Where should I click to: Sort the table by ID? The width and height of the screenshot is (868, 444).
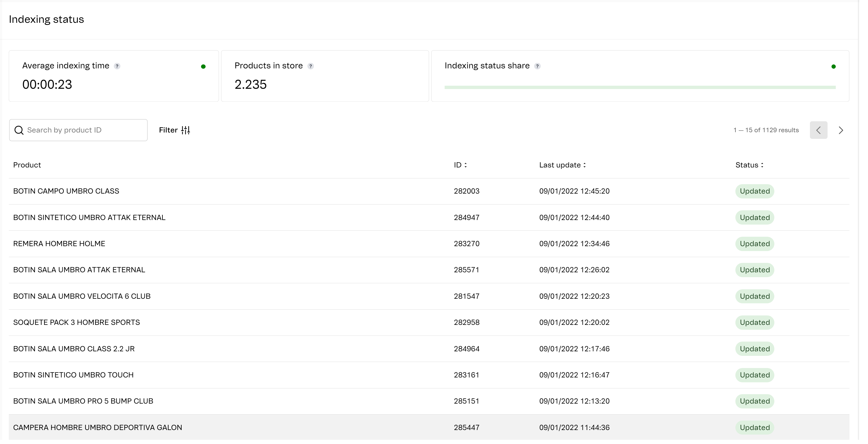(x=466, y=165)
